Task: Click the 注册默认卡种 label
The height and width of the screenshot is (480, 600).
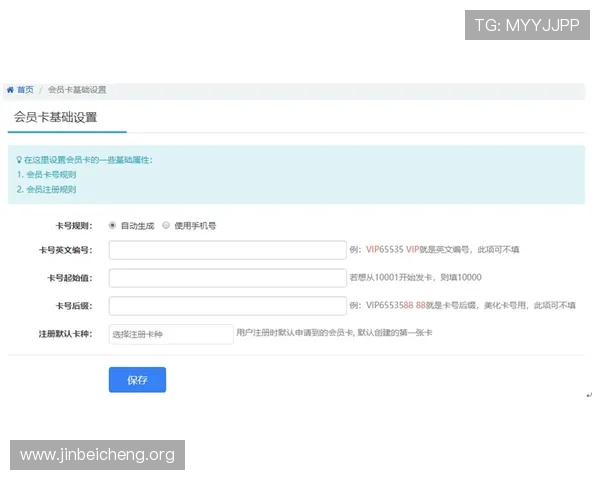Action: pyautogui.click(x=65, y=334)
